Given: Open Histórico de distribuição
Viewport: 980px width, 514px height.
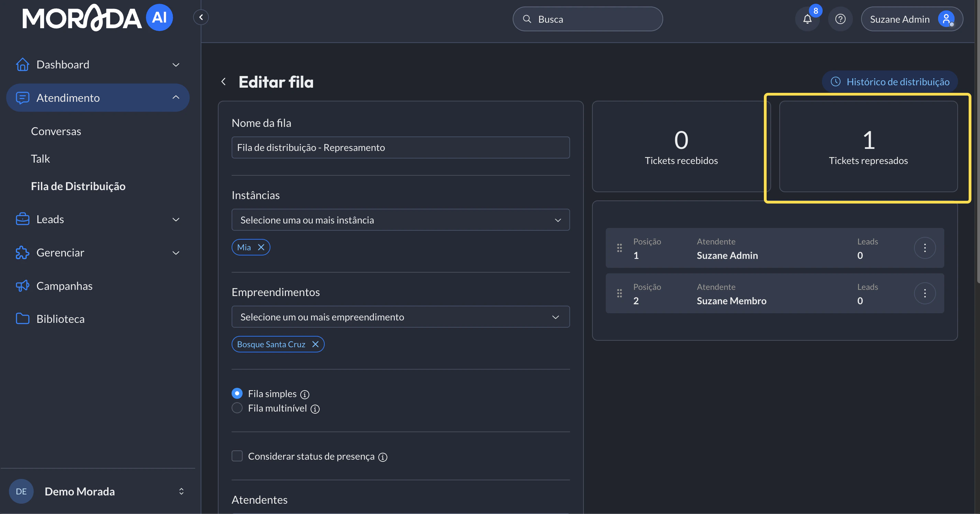Looking at the screenshot, I should (890, 82).
